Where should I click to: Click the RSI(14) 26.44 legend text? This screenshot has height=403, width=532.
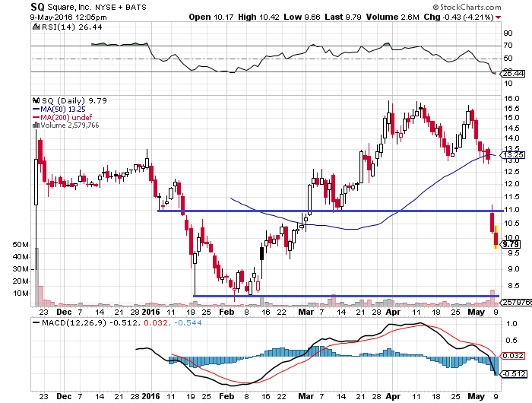pyautogui.click(x=71, y=27)
